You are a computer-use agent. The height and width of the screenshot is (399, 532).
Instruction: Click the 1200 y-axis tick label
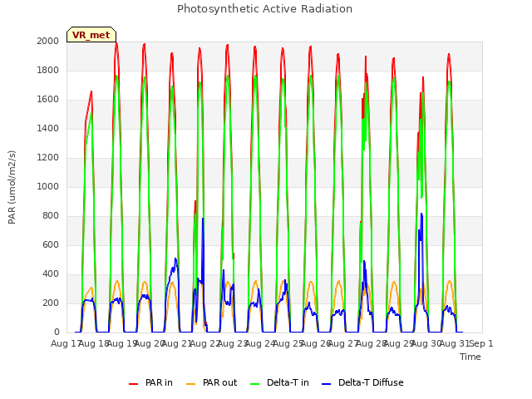pyautogui.click(x=48, y=158)
